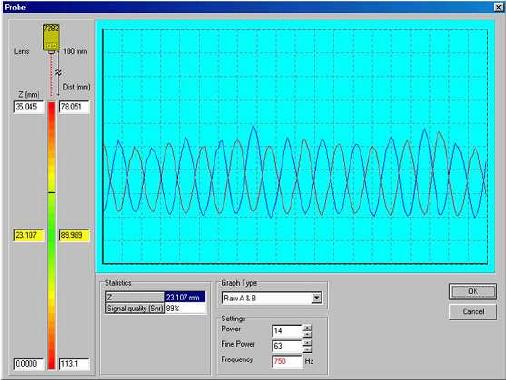Click the Frequency field showing 750
The width and height of the screenshot is (506, 380).
[x=287, y=361]
